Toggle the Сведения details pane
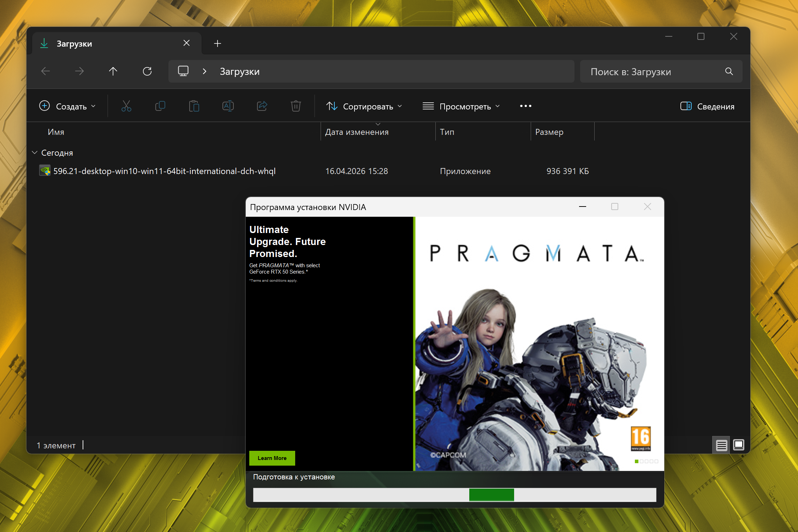Screen dimensions: 798x532 [707, 106]
